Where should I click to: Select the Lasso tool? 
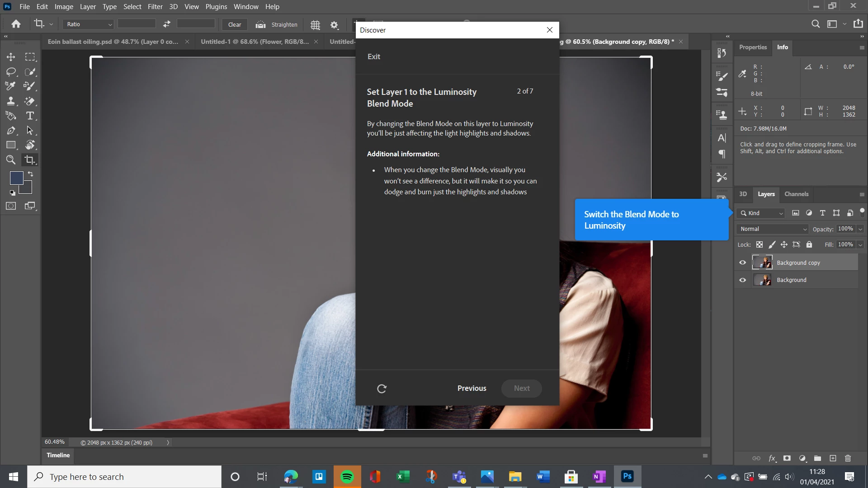pyautogui.click(x=11, y=72)
